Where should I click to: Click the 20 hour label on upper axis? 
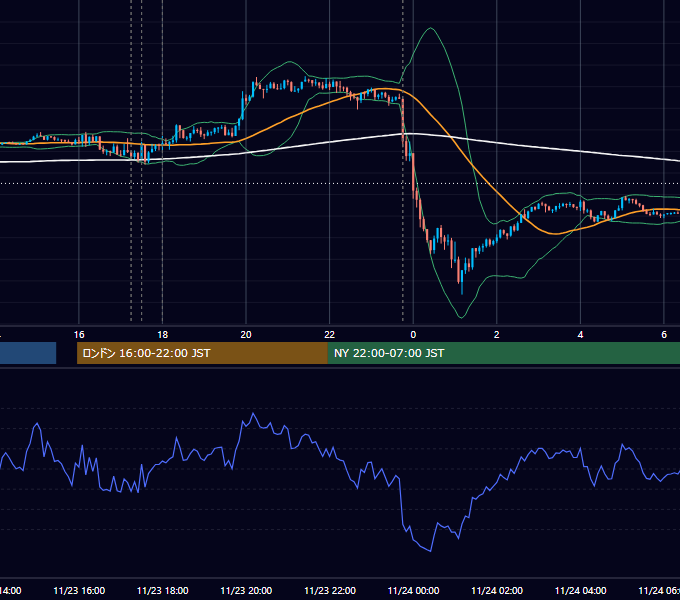246,335
